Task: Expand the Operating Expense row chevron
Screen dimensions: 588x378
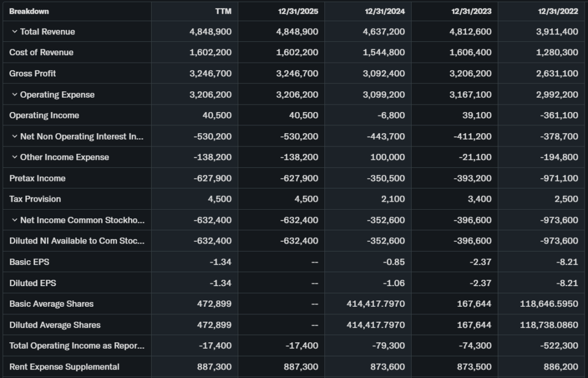Action: pyautogui.click(x=14, y=94)
